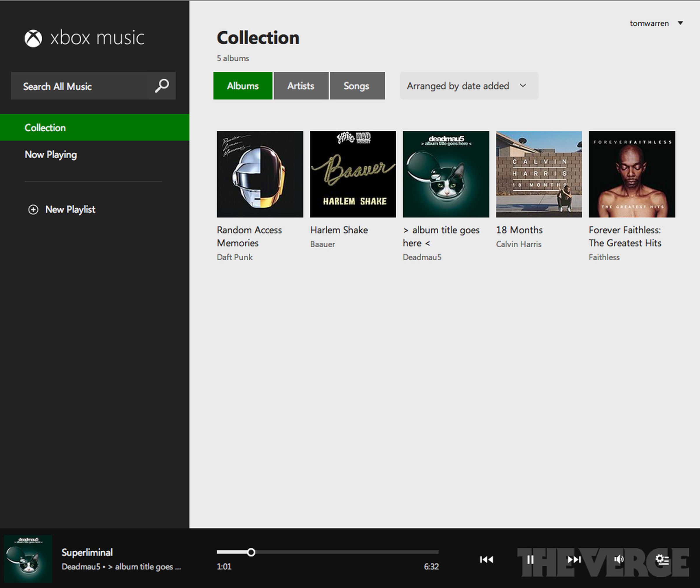
Task: Click the Baauer artist name
Action: tap(322, 244)
